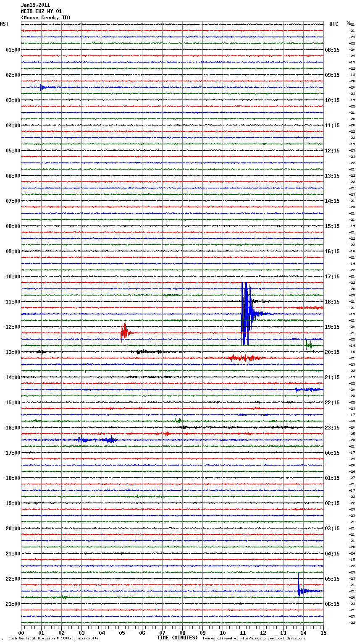The image size is (357, 644).
Task: Click the date header "Jan19,2011"
Action: coord(35,5)
